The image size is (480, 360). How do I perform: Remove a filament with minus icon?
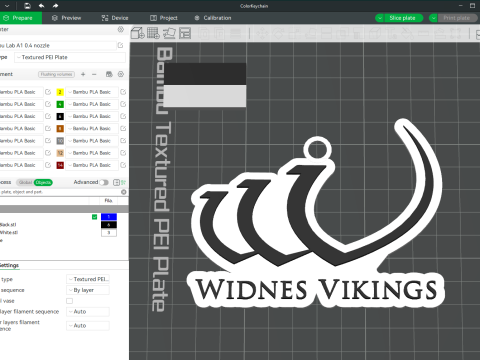[x=94, y=74]
